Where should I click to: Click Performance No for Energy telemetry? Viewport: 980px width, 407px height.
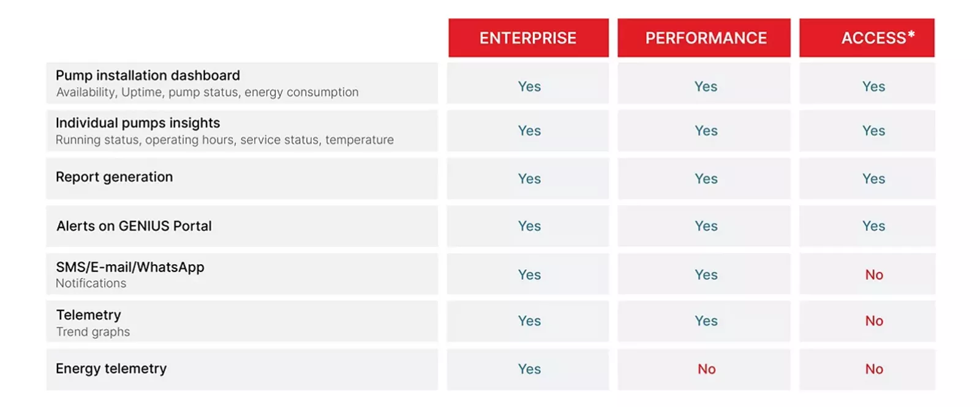coord(706,369)
